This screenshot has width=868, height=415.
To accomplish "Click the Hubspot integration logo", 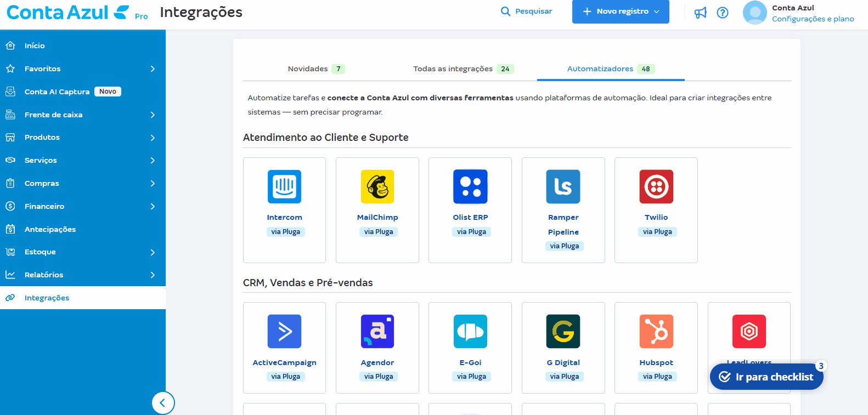I will tap(656, 331).
